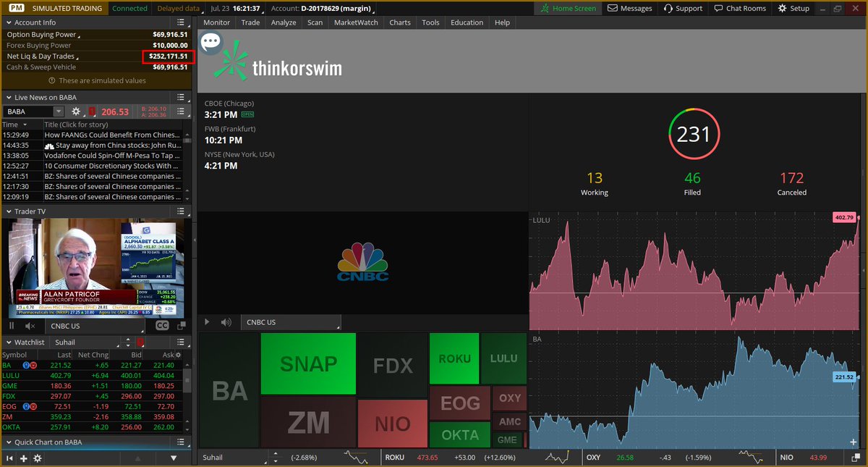Click the red link clip icon beside BABA price
868x467 pixels.
click(92, 112)
